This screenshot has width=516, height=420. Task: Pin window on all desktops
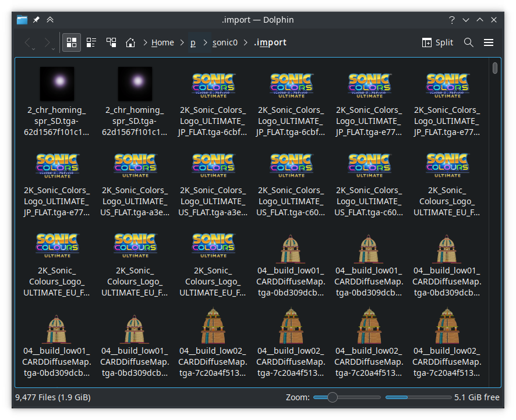click(x=36, y=20)
